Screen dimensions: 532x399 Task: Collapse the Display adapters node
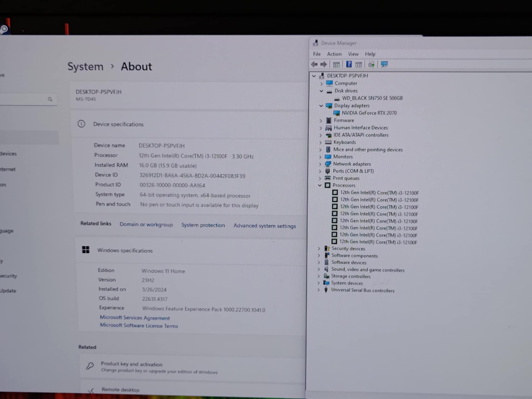[x=321, y=106]
